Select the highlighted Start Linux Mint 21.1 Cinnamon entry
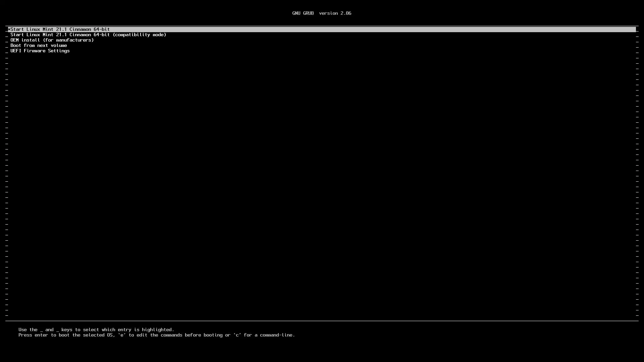The image size is (644, 362). point(60,29)
